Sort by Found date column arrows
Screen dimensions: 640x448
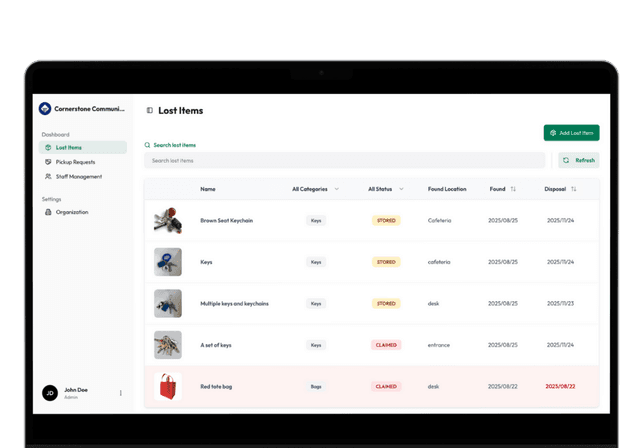click(513, 189)
